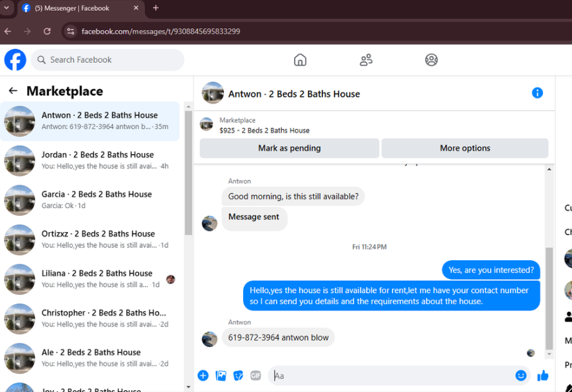Click the address bar URL
This screenshot has height=392, width=572.
[161, 31]
